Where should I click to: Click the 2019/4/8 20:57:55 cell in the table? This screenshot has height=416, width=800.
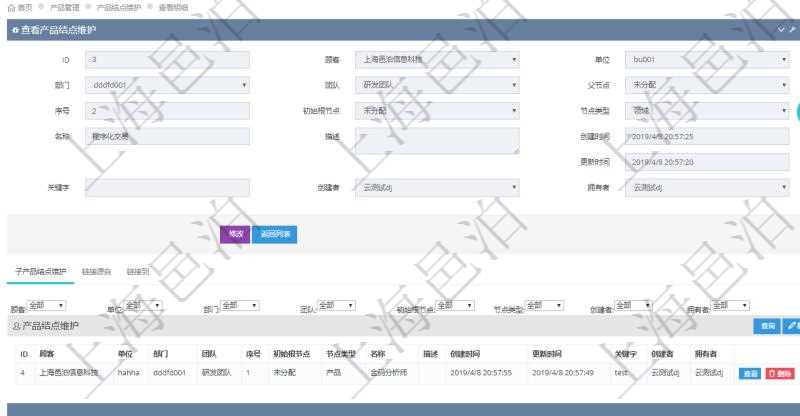(481, 373)
